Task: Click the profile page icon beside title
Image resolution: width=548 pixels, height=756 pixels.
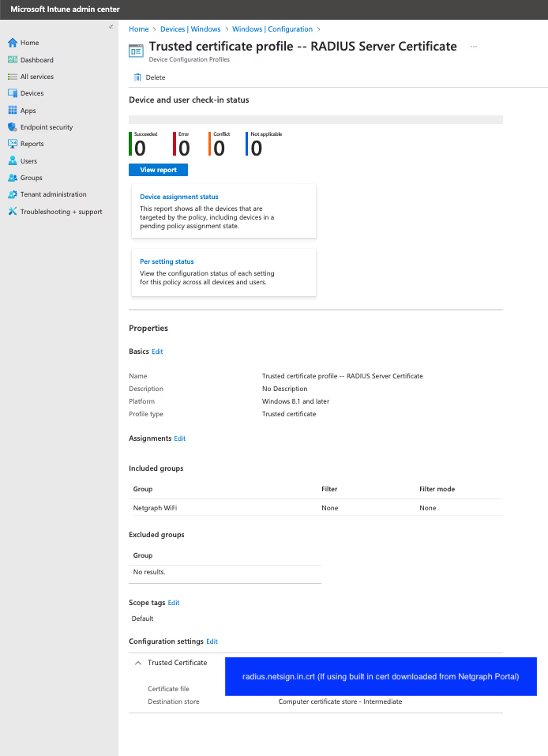Action: click(136, 51)
